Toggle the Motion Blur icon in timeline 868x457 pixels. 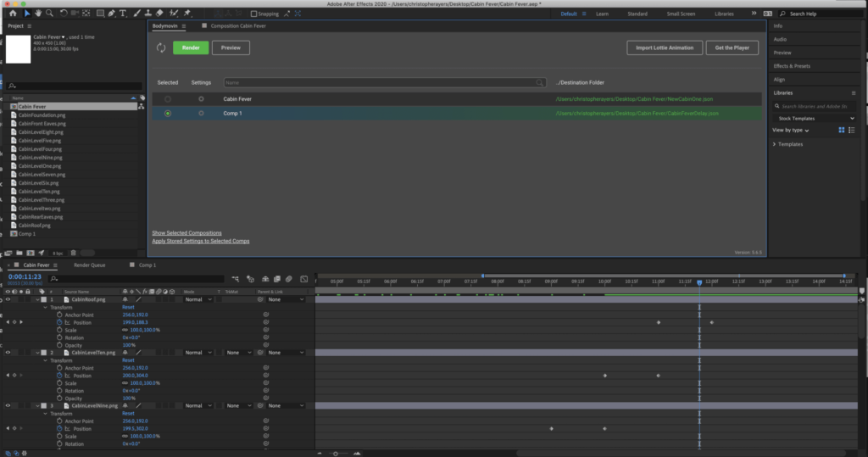(x=288, y=279)
